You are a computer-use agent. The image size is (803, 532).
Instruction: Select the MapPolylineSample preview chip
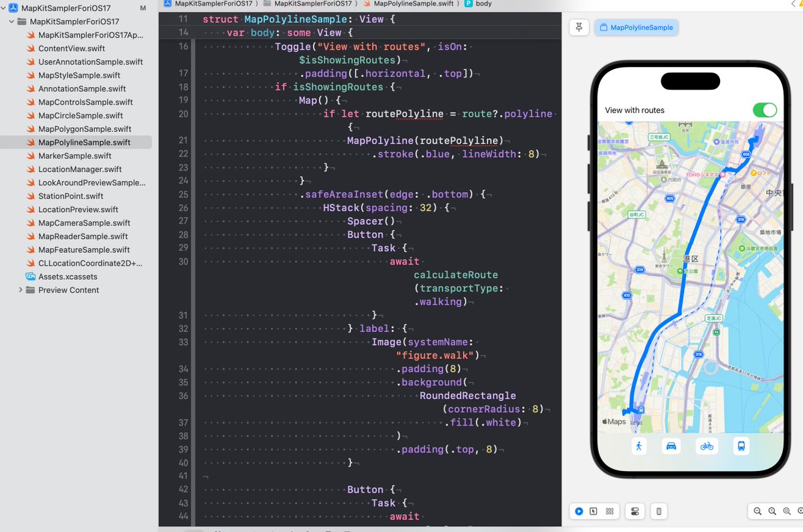coord(636,27)
